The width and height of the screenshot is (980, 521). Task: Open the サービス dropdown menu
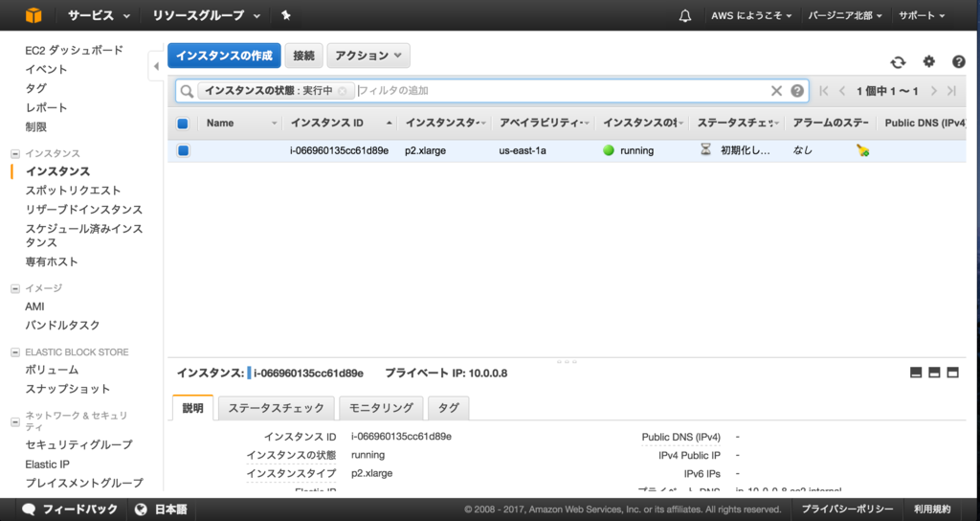(99, 15)
